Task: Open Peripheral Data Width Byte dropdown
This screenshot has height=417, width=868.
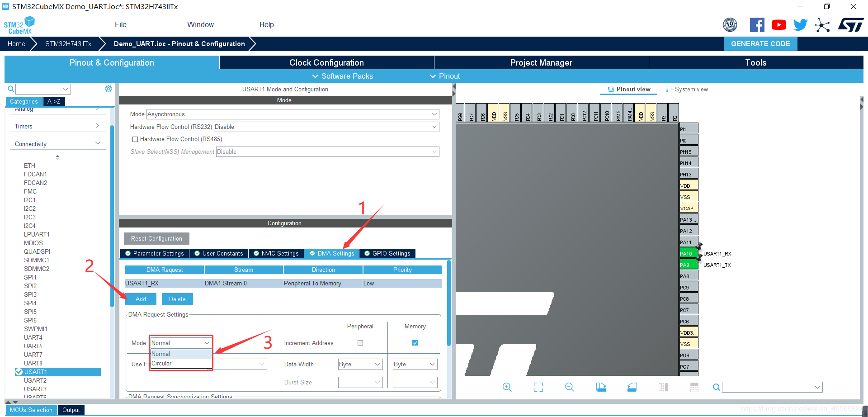Action: [360, 364]
